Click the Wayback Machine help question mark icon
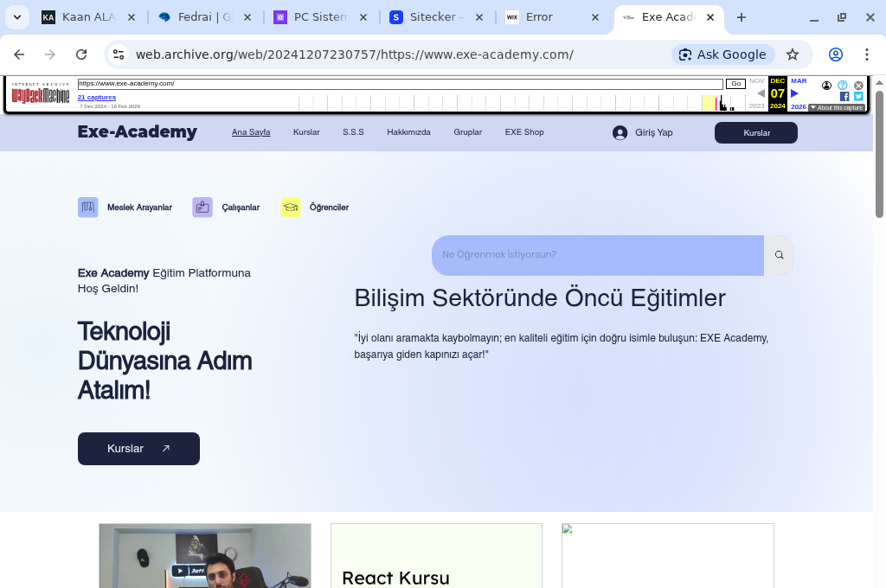886x588 pixels. (x=843, y=86)
